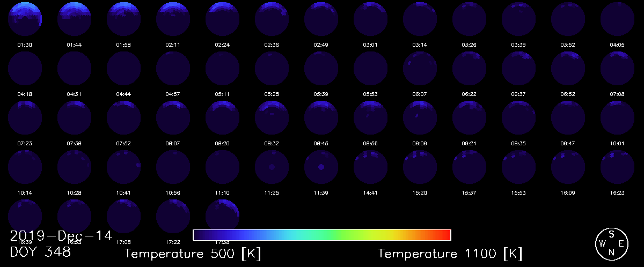
Task: Open the 11:39 disk with central spot
Action: point(321,167)
